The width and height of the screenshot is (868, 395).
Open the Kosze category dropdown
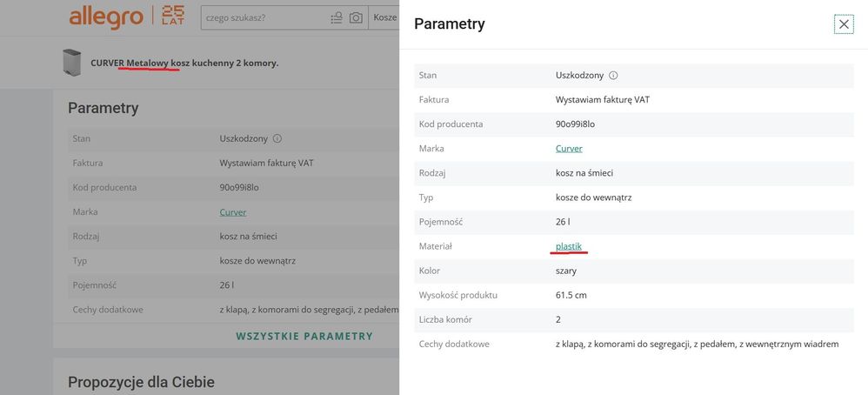tap(384, 17)
